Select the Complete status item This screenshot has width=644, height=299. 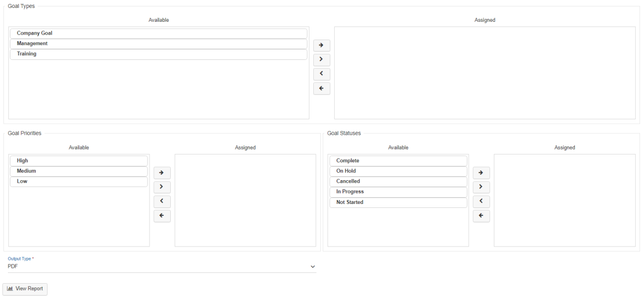click(398, 161)
